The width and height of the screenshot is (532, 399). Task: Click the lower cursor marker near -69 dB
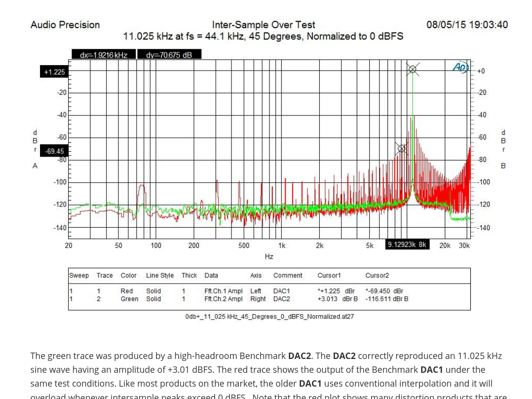coord(401,149)
